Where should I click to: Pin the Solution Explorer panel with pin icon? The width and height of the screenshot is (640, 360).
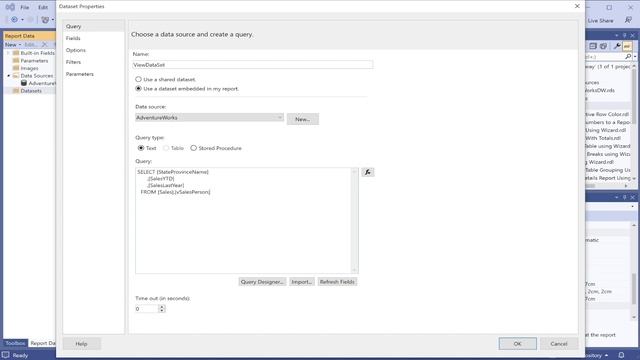(624, 36)
